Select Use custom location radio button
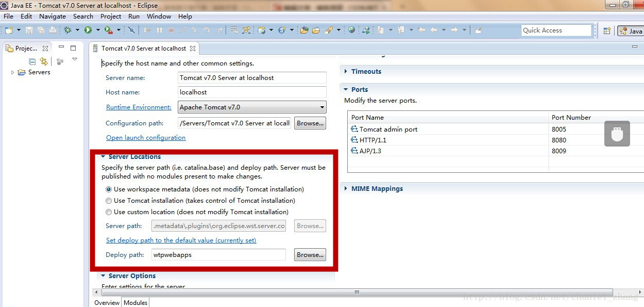The image size is (644, 307). pyautogui.click(x=109, y=212)
